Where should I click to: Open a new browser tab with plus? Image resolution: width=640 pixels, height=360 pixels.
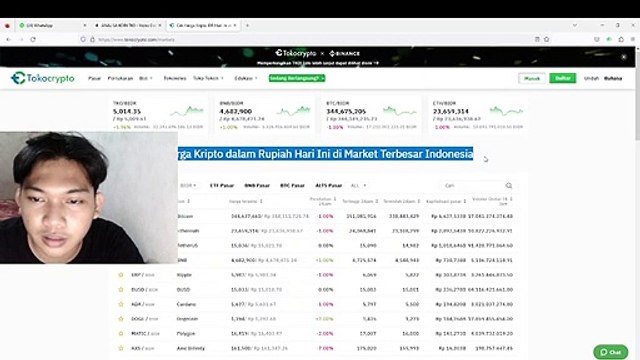tap(247, 25)
